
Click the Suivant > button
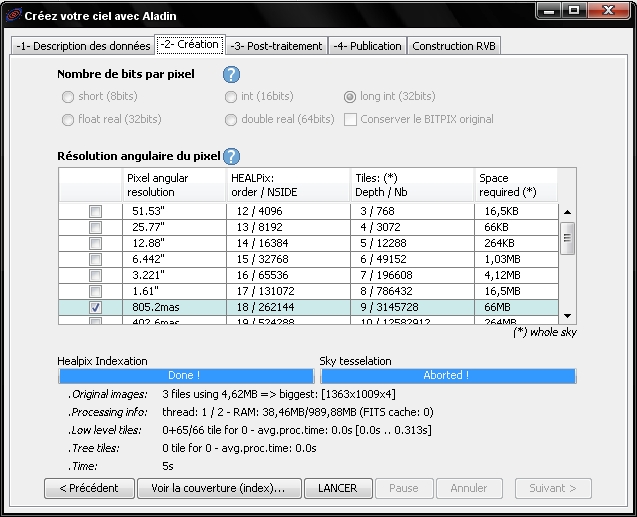pyautogui.click(x=553, y=488)
